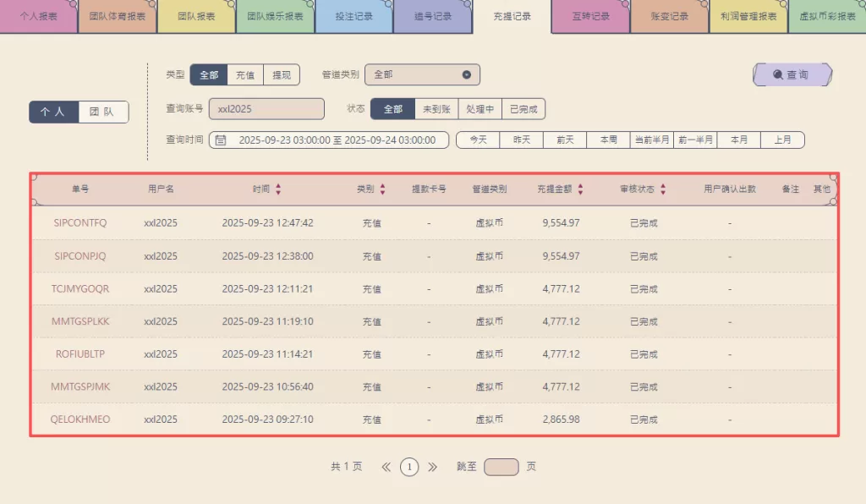Click the 查询账号 input field
This screenshot has height=504, width=866.
(266, 109)
